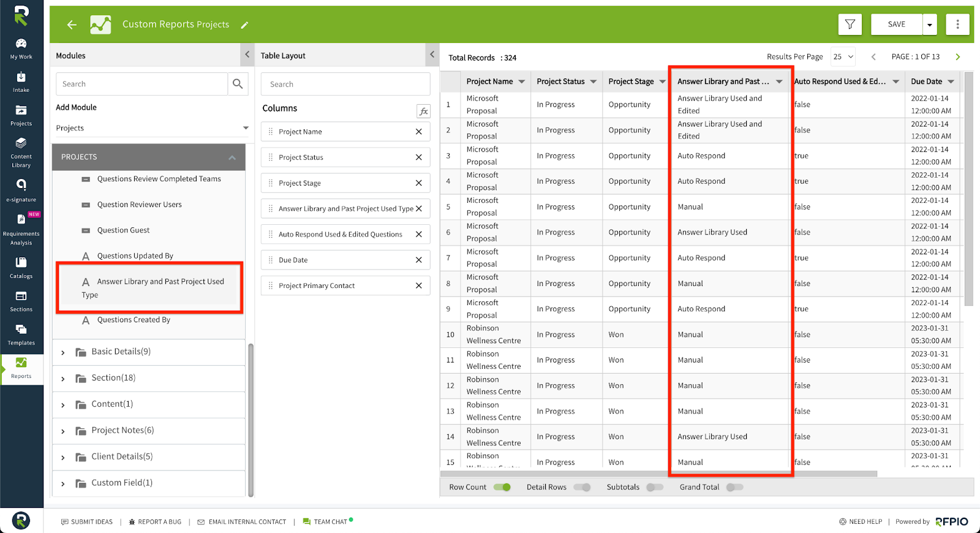
Task: Open TEAM CHAT in the footer
Action: coord(328,521)
